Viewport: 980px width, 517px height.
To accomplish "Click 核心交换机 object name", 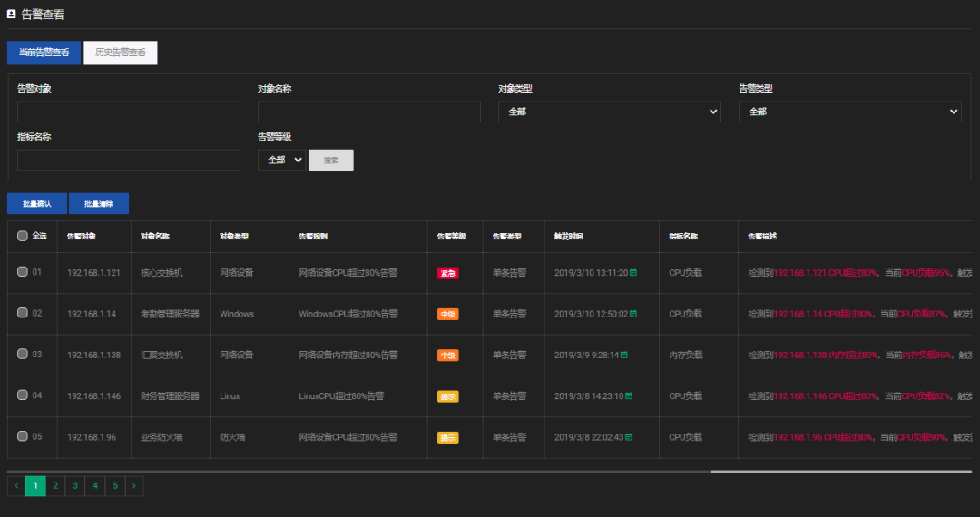I will pos(162,273).
